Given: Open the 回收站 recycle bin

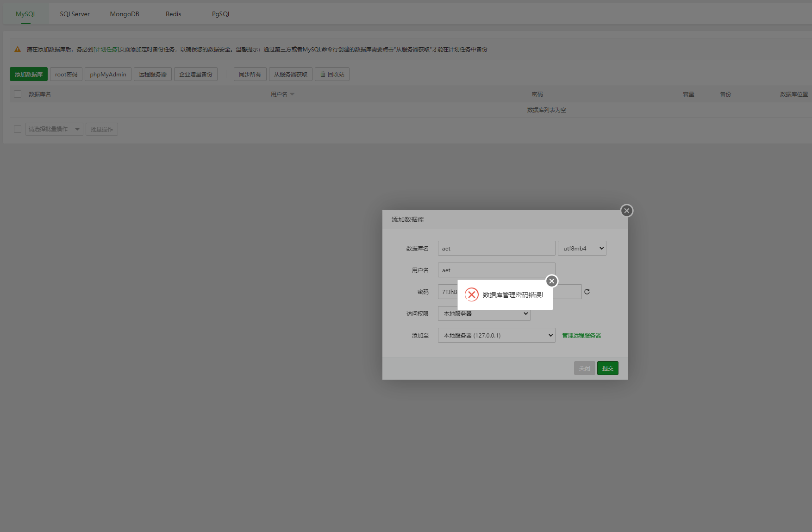Looking at the screenshot, I should 332,74.
